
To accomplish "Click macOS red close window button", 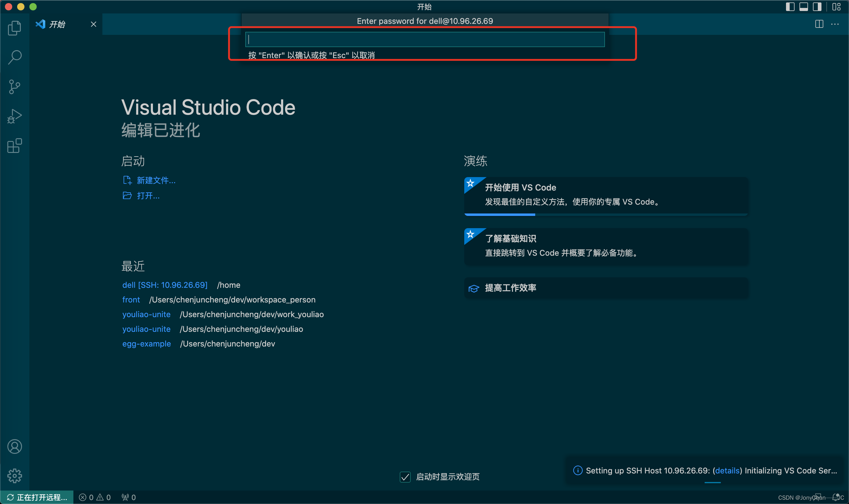I will click(9, 7).
